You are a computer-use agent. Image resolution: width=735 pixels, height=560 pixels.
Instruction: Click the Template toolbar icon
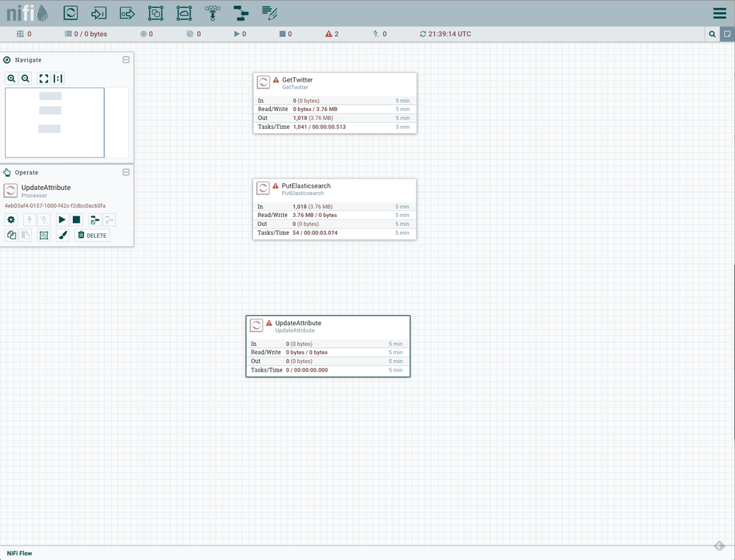[241, 13]
